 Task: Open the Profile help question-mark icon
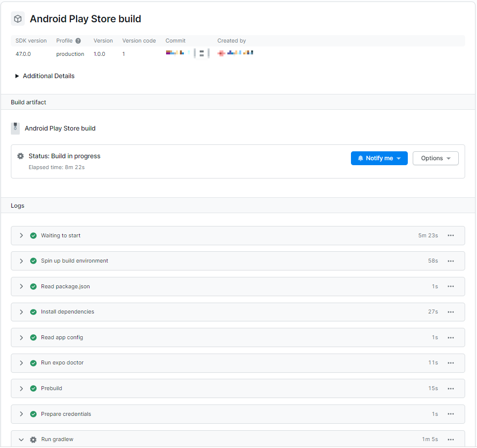coord(78,41)
